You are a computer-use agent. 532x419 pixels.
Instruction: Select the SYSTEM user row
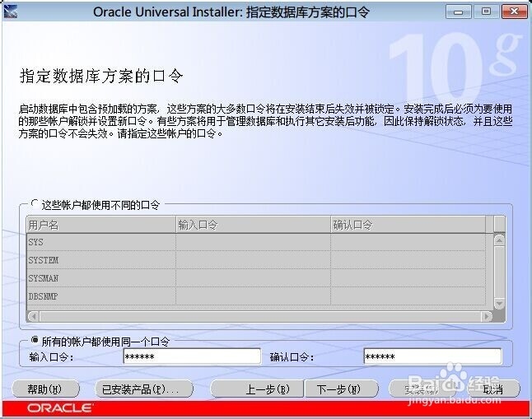click(x=256, y=260)
